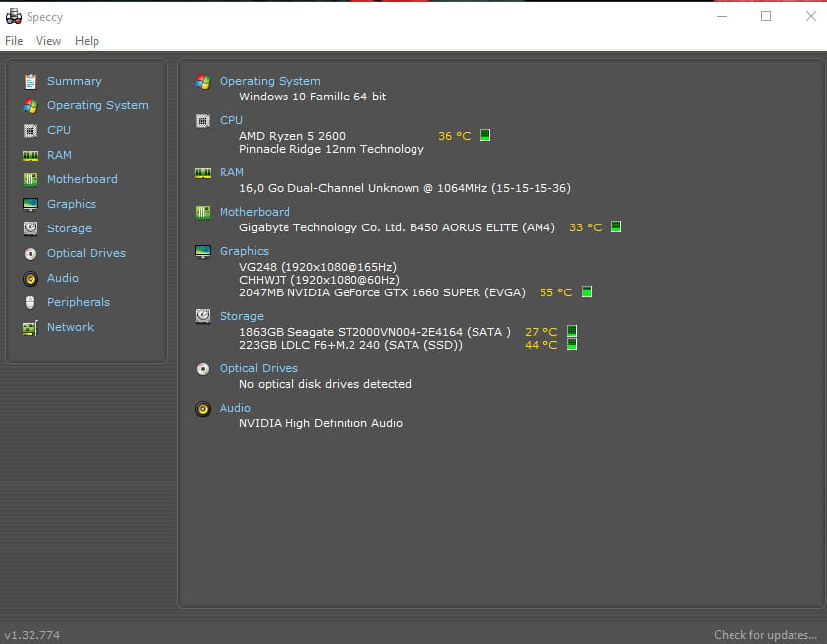Click the Seagate drive temperature indicator

point(572,332)
